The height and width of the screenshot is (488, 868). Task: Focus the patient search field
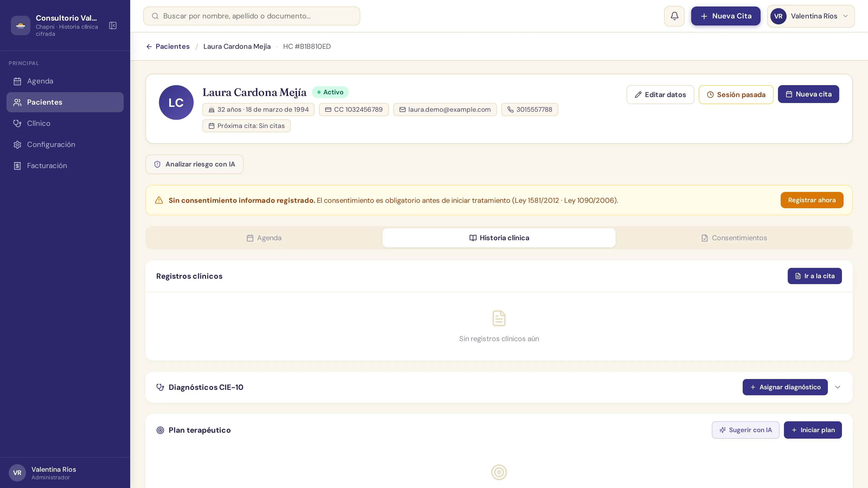pos(252,16)
